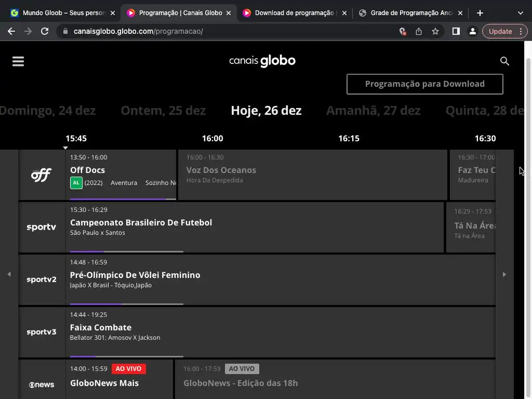This screenshot has height=399, width=532.
Task: Click Off Docs progress bar
Action: (123, 199)
